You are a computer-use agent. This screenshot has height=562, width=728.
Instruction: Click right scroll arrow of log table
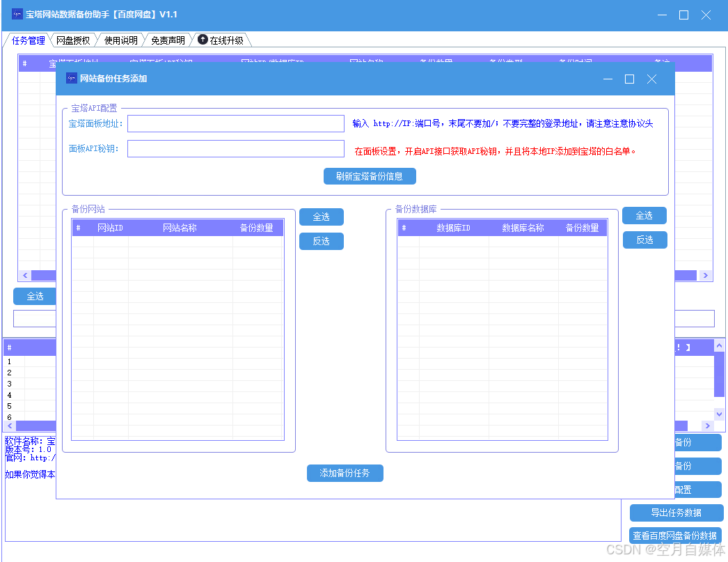tap(708, 426)
